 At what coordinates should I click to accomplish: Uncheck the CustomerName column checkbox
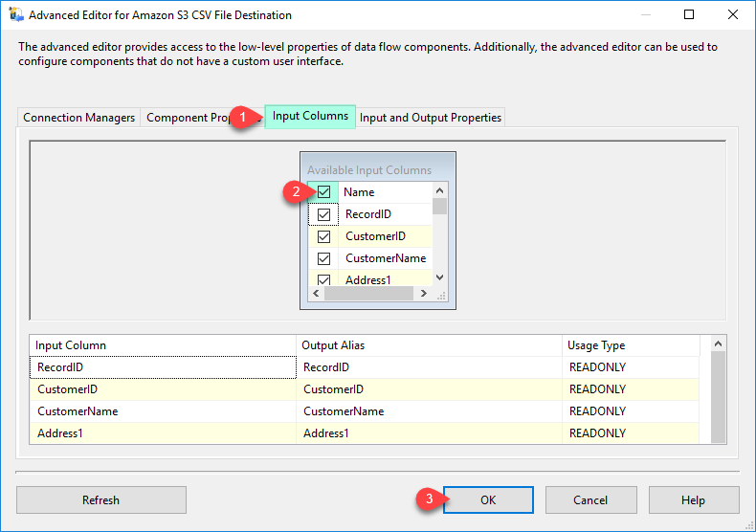[324, 258]
